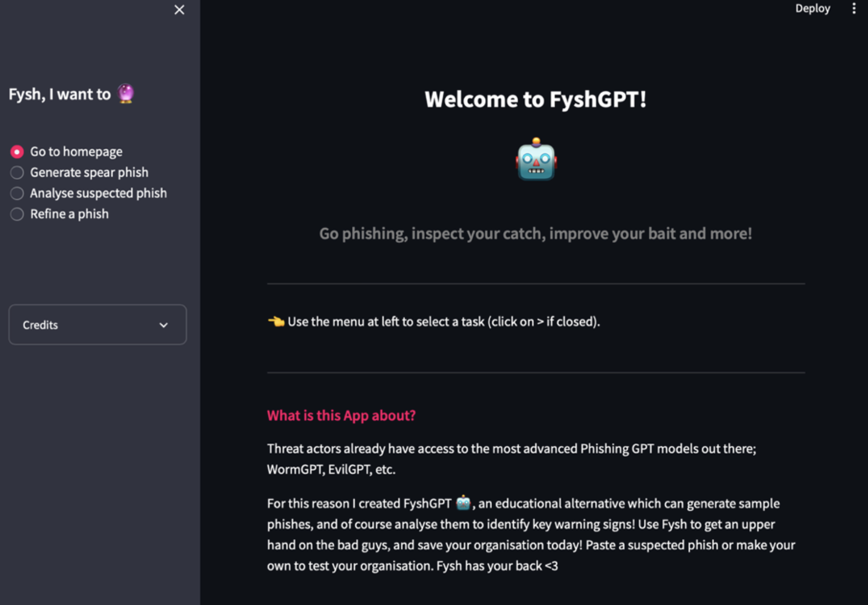Click the 'Use the menu at left' instruction text
This screenshot has width=868, height=605.
[444, 322]
